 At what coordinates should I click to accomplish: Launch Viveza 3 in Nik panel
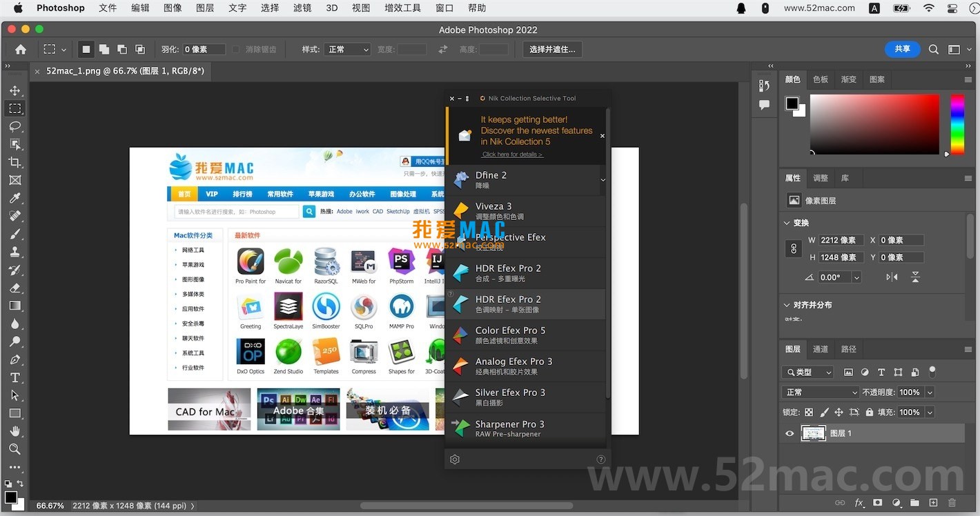525,211
